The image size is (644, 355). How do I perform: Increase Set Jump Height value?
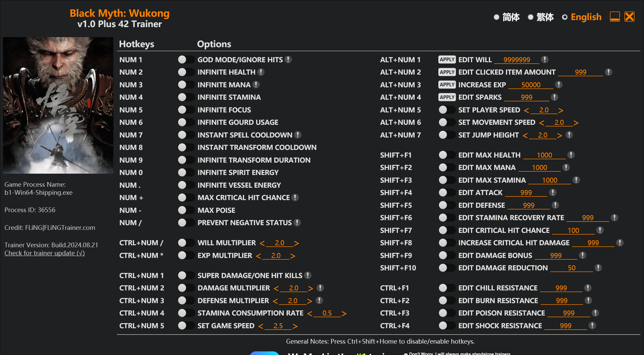coord(559,136)
